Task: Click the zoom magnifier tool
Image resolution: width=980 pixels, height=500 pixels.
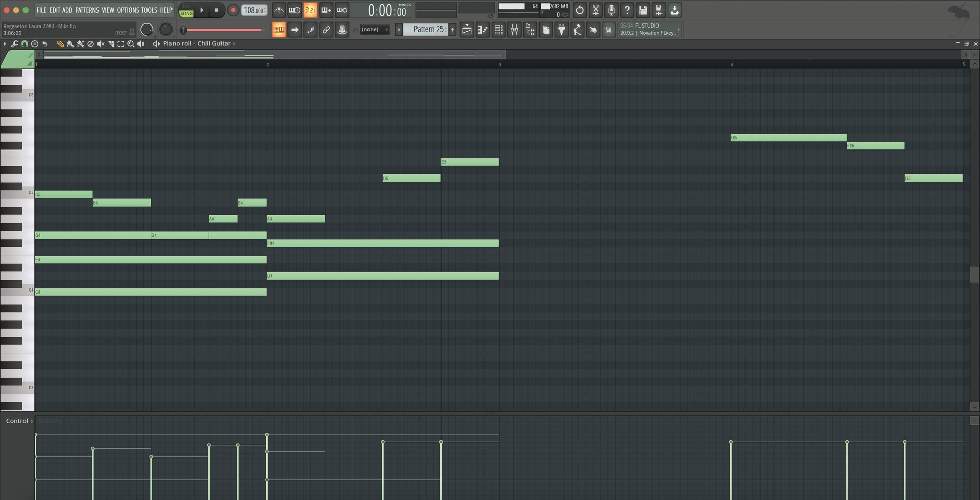Action: coord(131,44)
